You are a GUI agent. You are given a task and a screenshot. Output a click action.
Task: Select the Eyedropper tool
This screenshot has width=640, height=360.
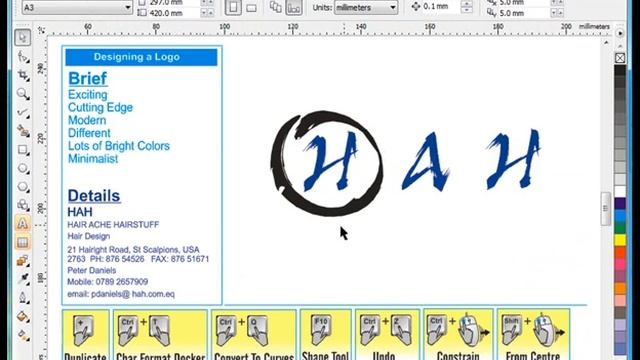[23, 279]
